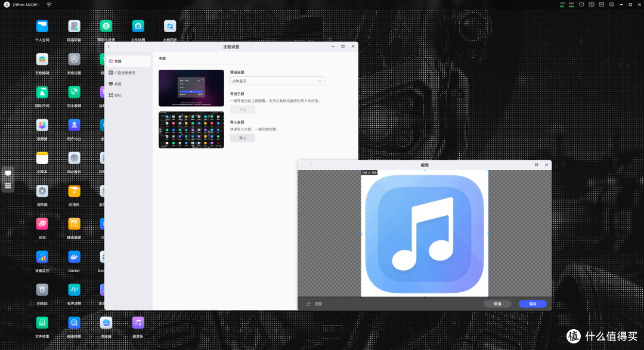644x350 pixels.
Task: Open the 文件收集 green icon
Action: 42,323
